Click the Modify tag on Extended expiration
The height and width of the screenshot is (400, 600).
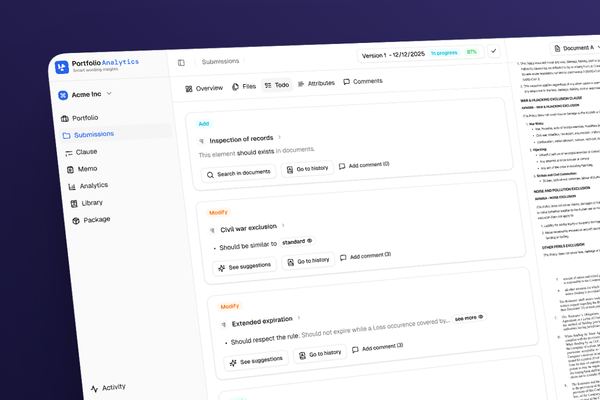pyautogui.click(x=230, y=306)
